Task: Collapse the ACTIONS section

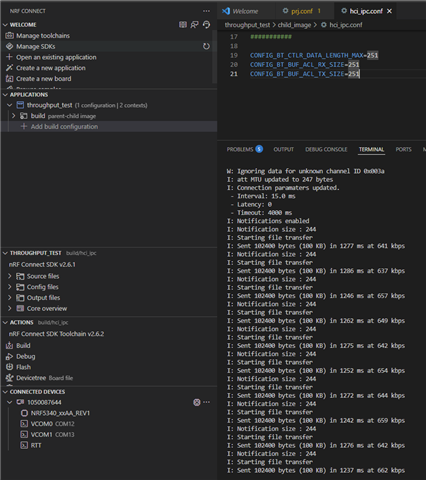Action: coord(5,323)
